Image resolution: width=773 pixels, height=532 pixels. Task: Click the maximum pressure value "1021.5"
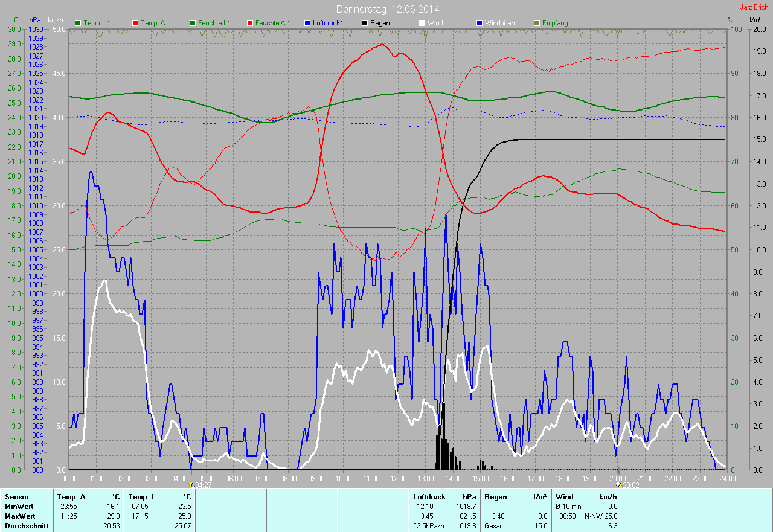(466, 516)
